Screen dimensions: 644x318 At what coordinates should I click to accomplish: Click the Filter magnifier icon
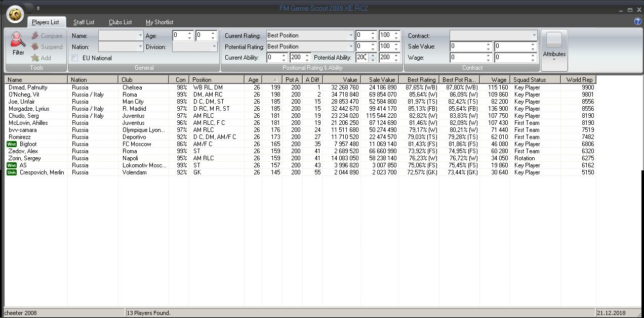(18, 40)
